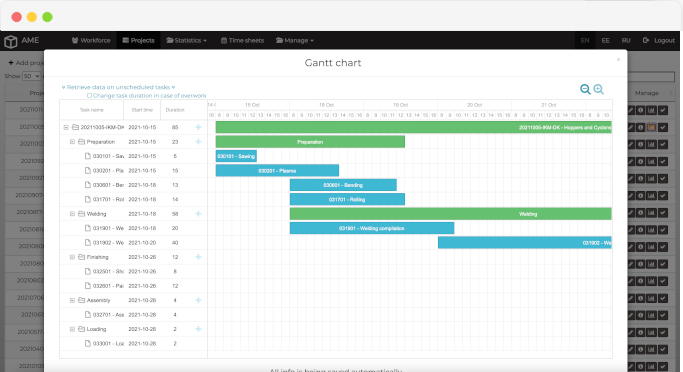Collapse the 20211005-IKM-DK project tree node
This screenshot has height=372, width=683.
click(x=66, y=127)
